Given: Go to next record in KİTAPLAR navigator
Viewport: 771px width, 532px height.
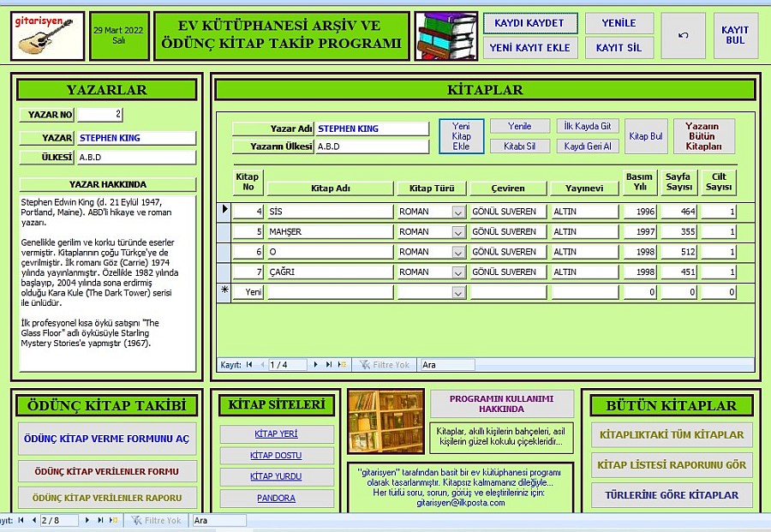Looking at the screenshot, I should pos(316,365).
